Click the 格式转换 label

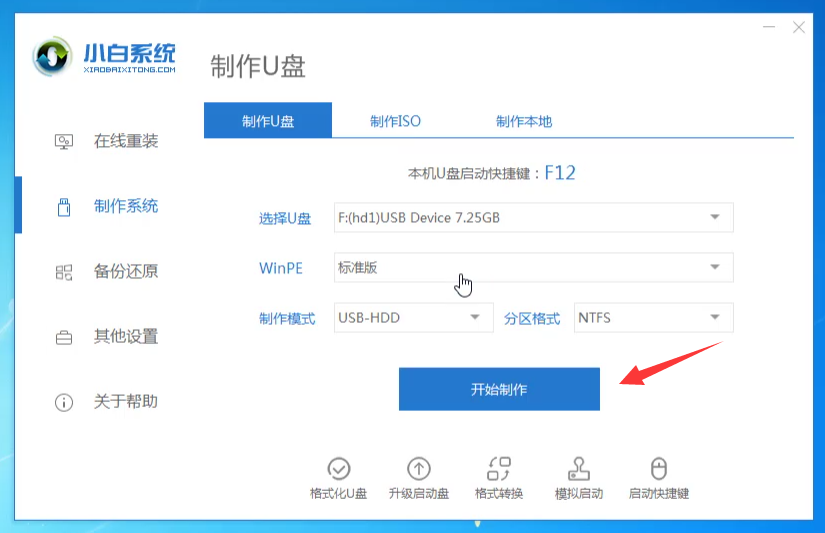(x=499, y=494)
